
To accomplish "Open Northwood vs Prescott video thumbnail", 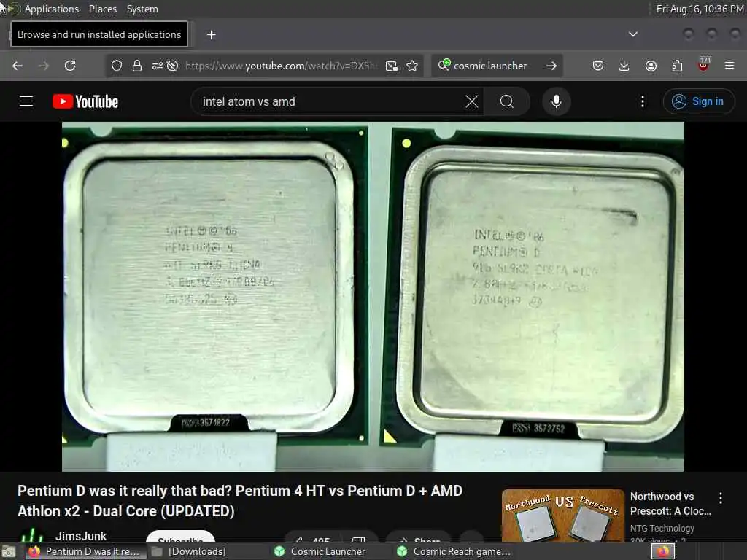I will click(x=563, y=516).
